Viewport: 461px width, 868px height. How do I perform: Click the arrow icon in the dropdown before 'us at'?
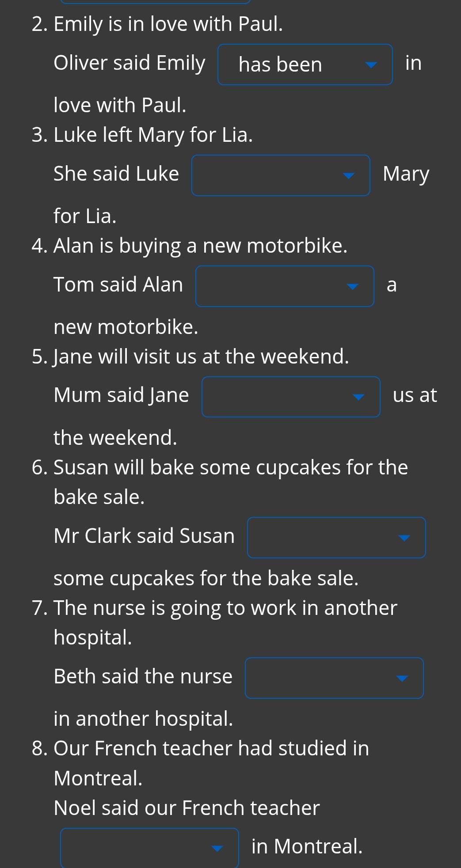coord(358,397)
